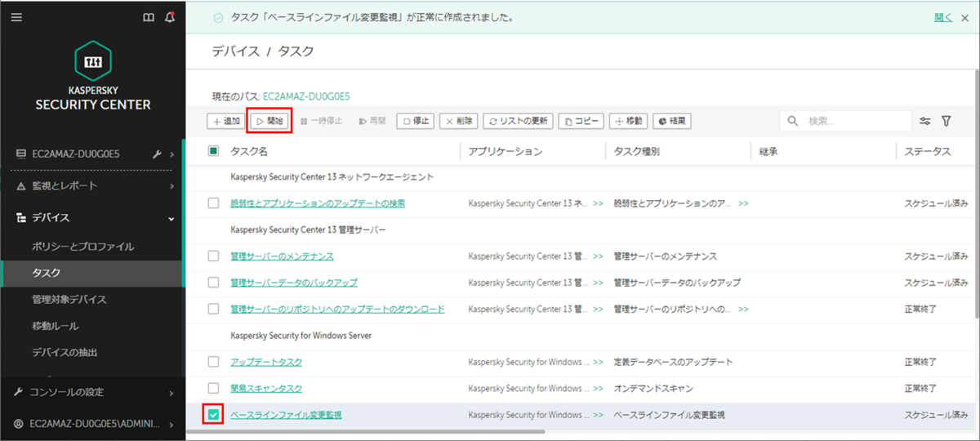980x441 pixels.
Task: Open the ベースラインファイル変更監視 task link
Action: pos(286,416)
